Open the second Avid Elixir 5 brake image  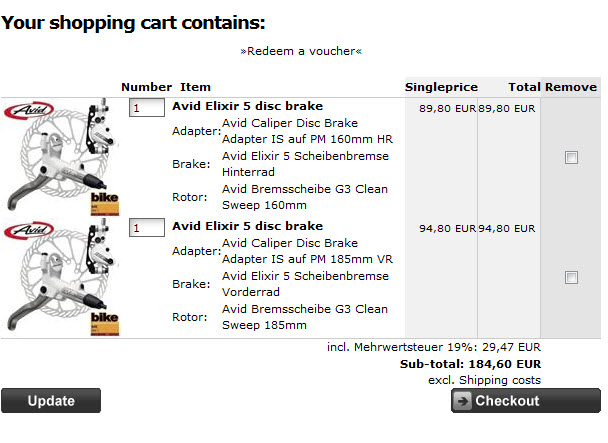click(x=61, y=277)
